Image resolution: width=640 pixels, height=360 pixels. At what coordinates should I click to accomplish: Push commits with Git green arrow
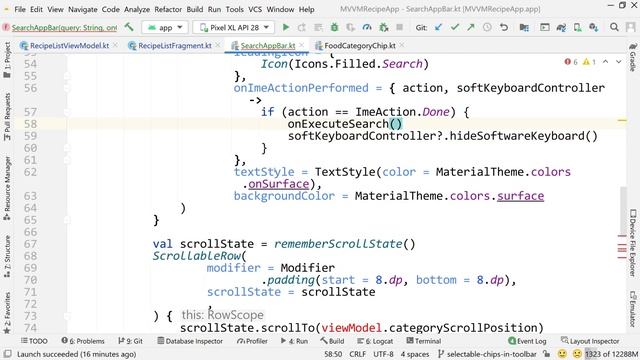(x=471, y=27)
